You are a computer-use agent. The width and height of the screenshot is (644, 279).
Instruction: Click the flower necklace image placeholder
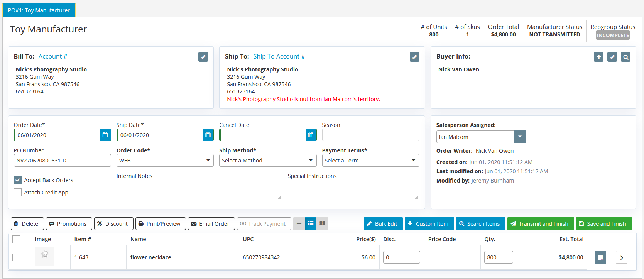[x=45, y=256]
